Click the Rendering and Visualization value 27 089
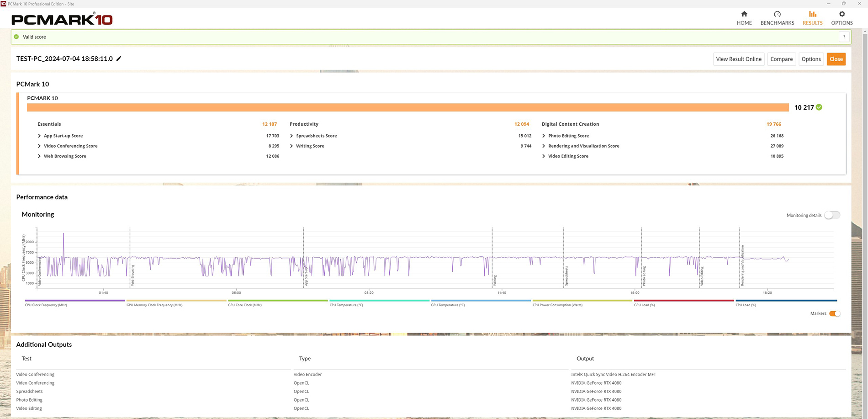This screenshot has height=419, width=868. (x=777, y=146)
